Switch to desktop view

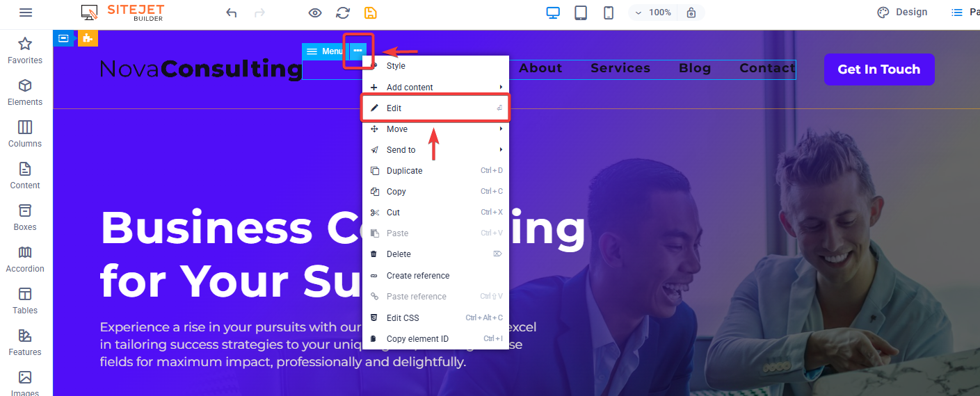tap(553, 13)
